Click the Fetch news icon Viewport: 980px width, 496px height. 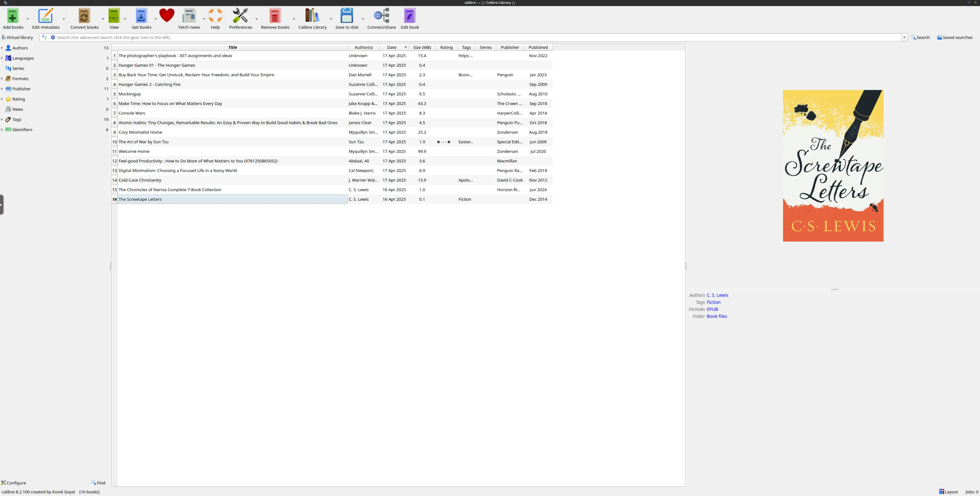(x=189, y=16)
